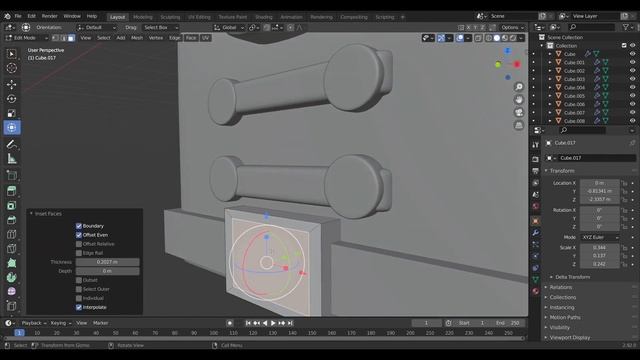Select the Scale tool
Image resolution: width=640 pixels, height=360 pixels.
pos(11,113)
